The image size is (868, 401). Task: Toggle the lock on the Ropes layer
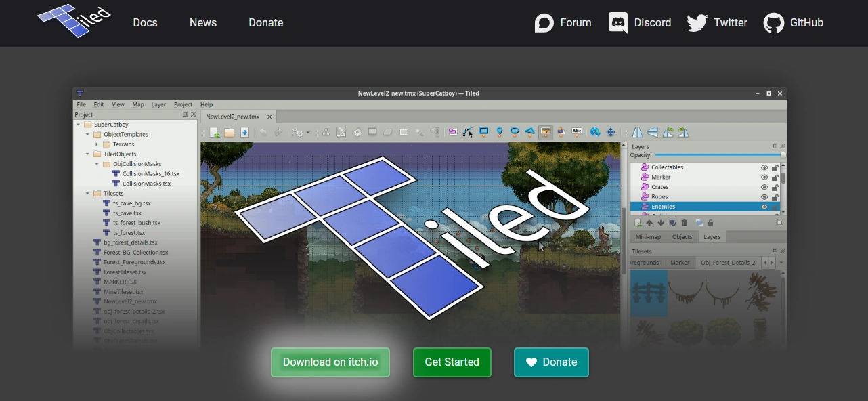(x=775, y=197)
